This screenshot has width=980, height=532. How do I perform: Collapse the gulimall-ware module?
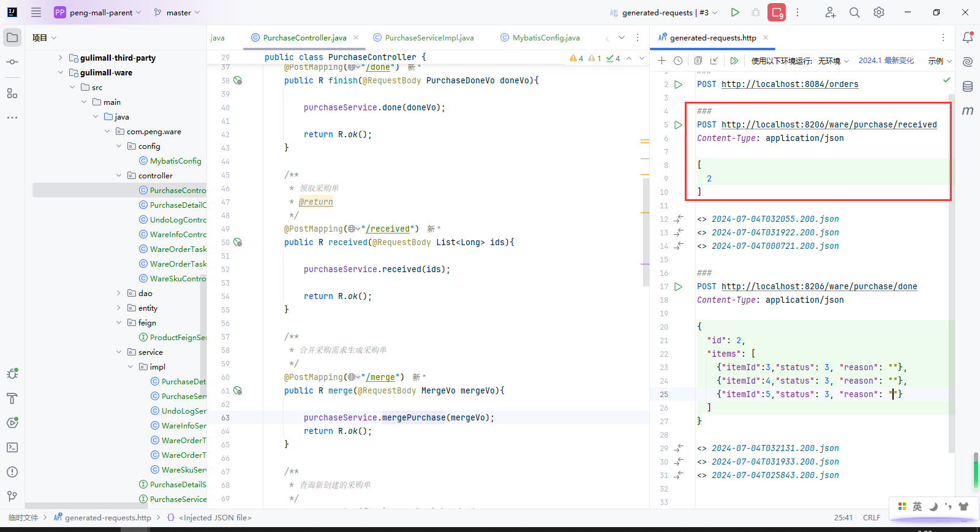[60, 73]
